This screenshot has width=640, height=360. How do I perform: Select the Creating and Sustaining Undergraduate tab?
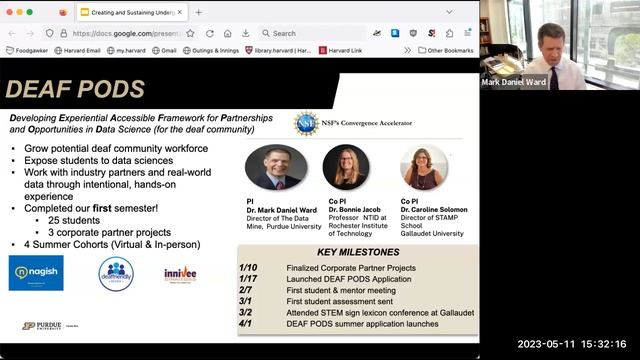(132, 12)
